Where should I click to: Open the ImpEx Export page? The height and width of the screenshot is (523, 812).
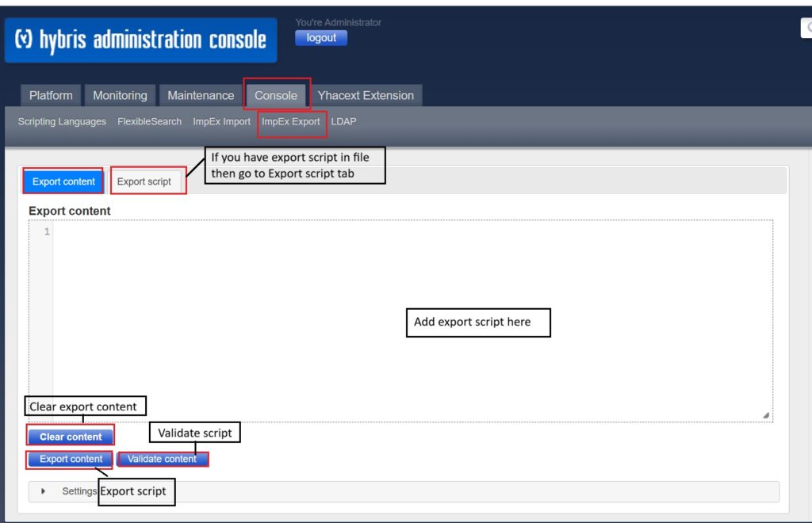[290, 121]
